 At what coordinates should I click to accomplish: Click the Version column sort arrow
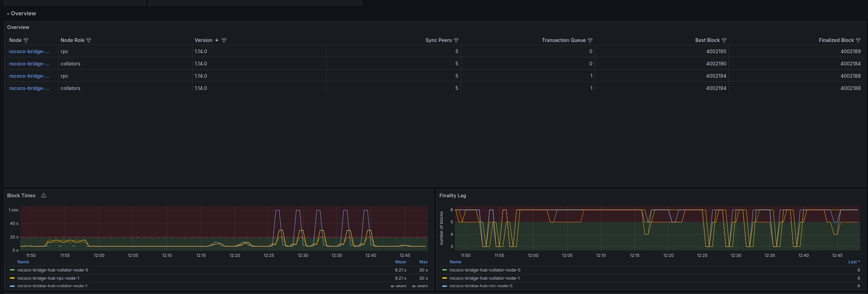click(217, 40)
